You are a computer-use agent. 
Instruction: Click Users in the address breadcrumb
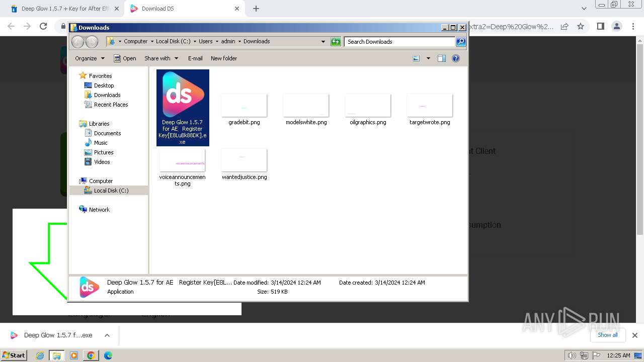pyautogui.click(x=205, y=42)
